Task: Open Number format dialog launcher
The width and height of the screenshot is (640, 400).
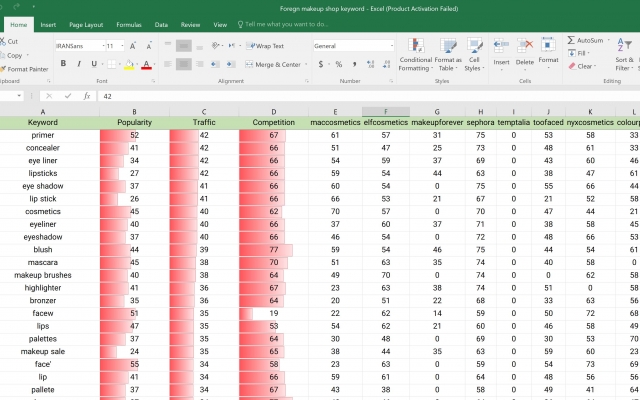Action: (x=391, y=81)
